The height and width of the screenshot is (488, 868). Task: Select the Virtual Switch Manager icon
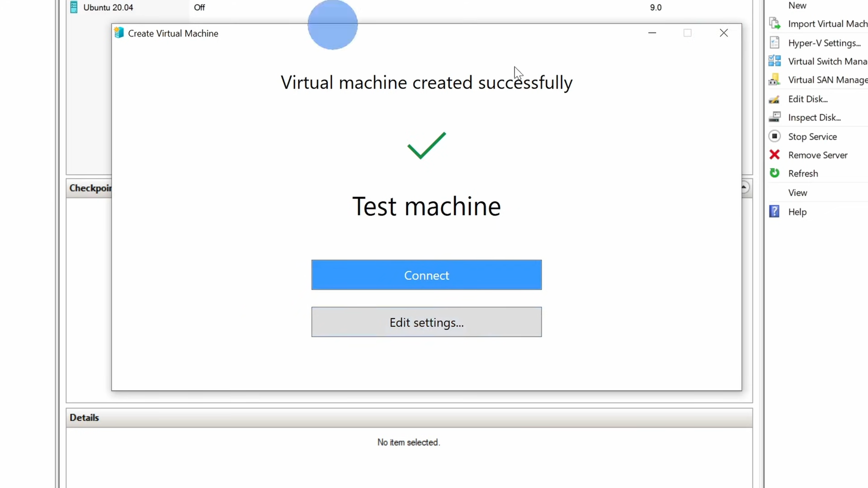[775, 61]
